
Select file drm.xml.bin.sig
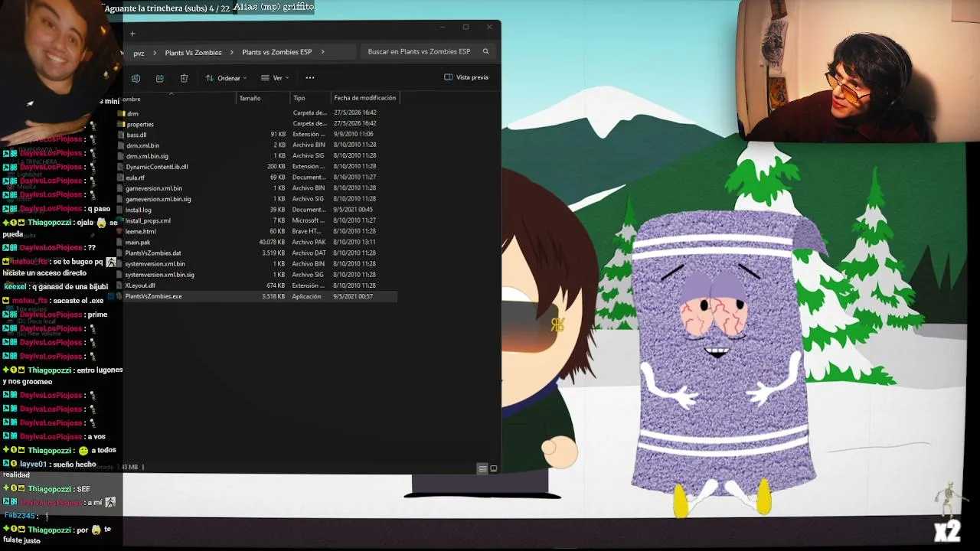147,156
